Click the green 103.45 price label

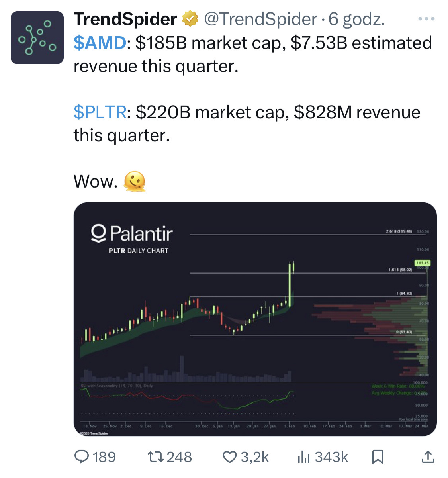point(422,263)
